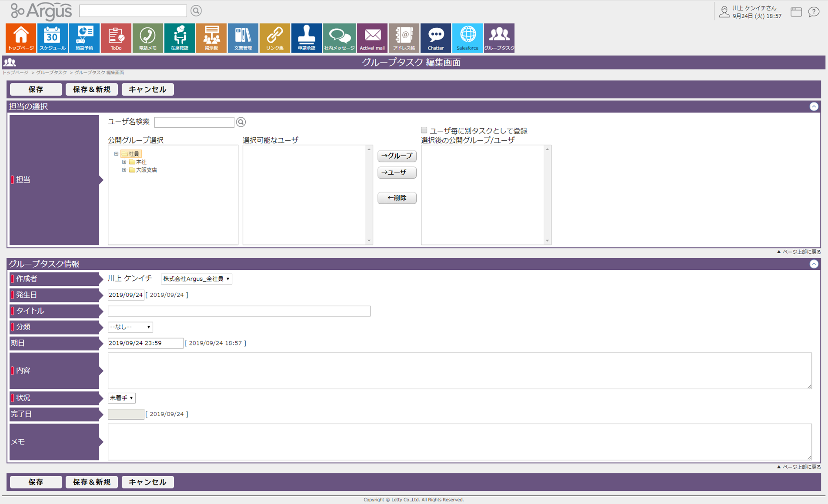Open the Chatter icon

436,38
